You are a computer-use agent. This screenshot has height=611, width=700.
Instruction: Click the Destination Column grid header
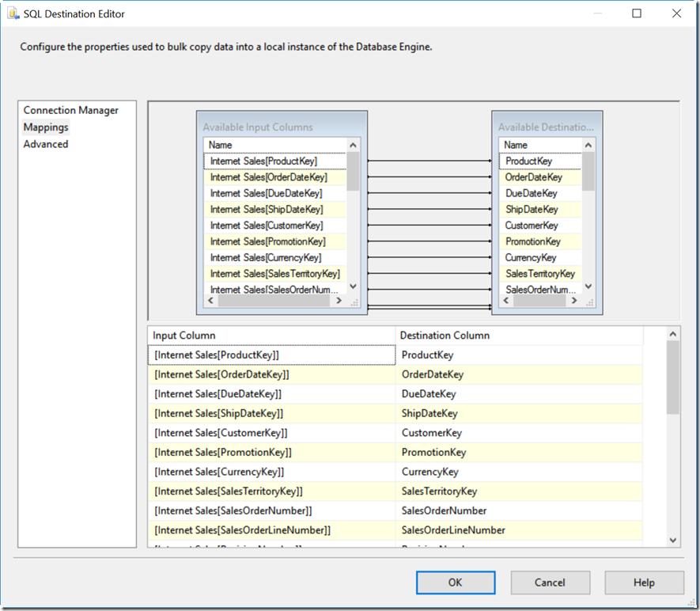(x=519, y=336)
